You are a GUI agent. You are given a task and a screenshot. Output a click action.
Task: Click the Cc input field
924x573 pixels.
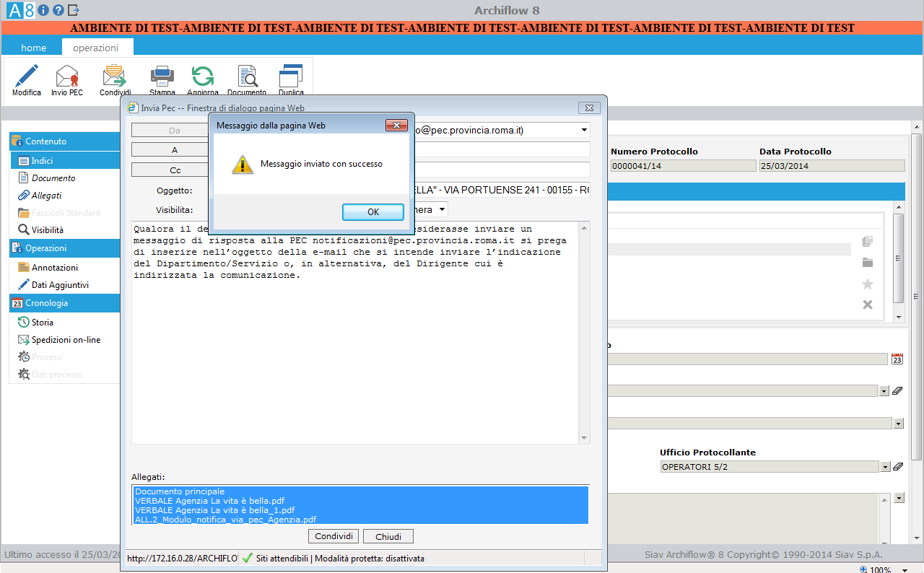501,170
